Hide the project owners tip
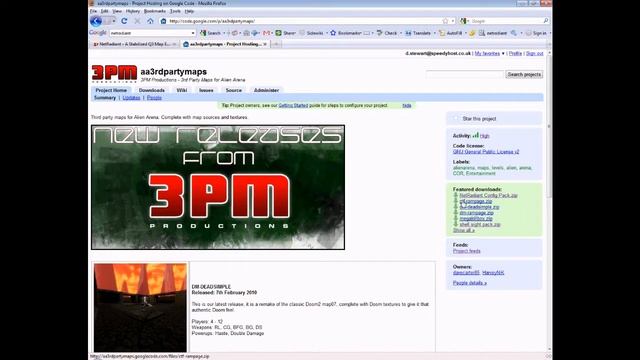The height and width of the screenshot is (360, 640). (407, 105)
